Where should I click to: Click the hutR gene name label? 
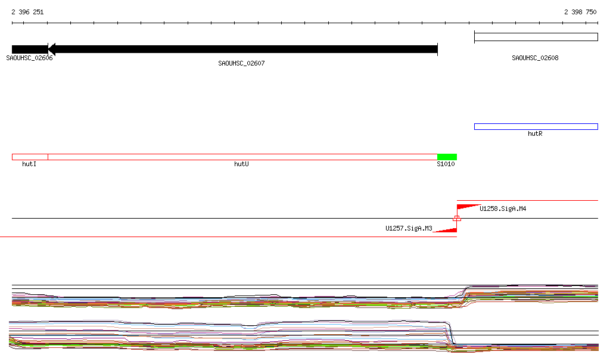click(x=535, y=134)
